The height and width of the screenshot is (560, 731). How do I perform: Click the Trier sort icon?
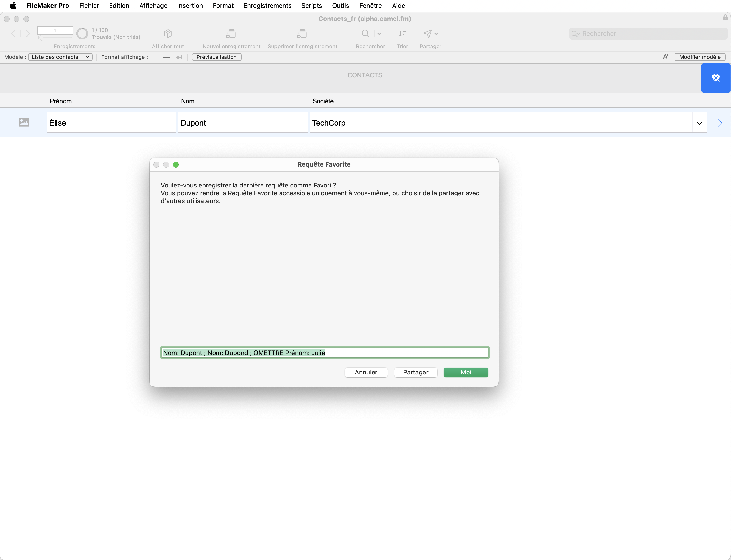point(402,33)
